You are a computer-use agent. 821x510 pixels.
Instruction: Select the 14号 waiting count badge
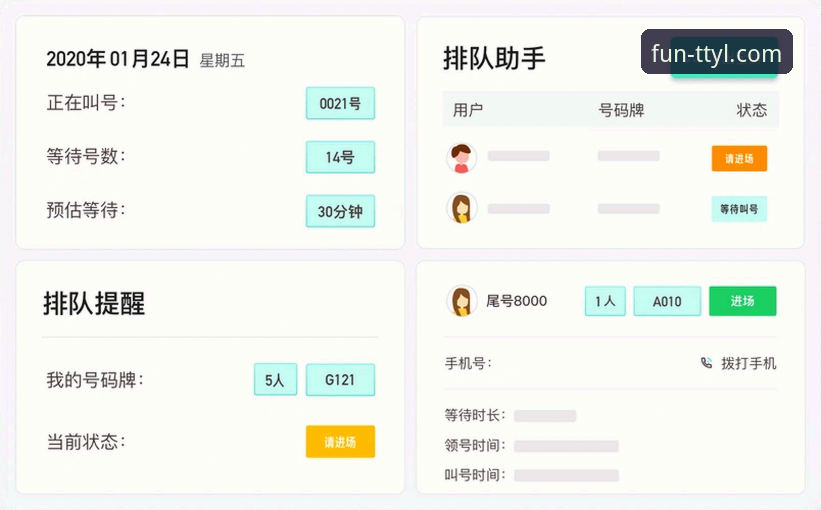(340, 157)
